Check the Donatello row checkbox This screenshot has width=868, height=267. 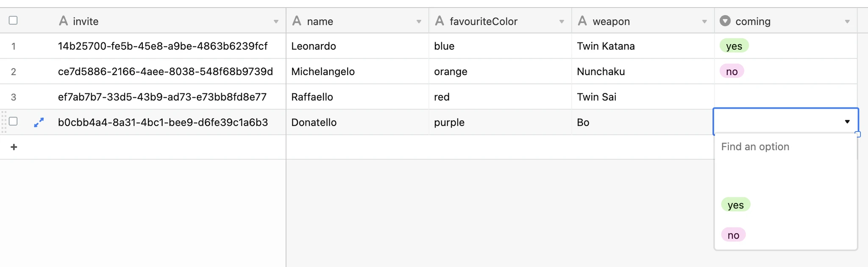click(13, 121)
